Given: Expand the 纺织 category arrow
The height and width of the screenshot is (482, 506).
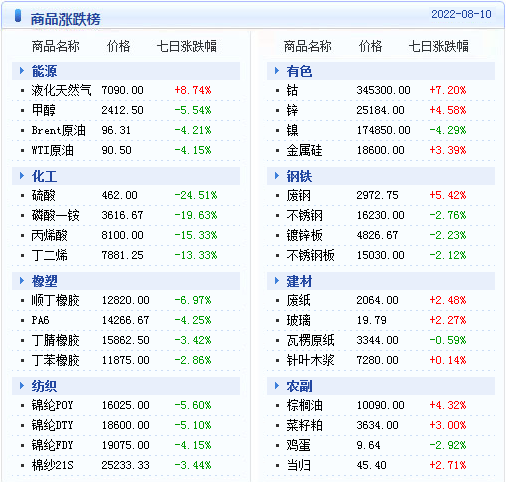Looking at the screenshot, I should (x=22, y=386).
